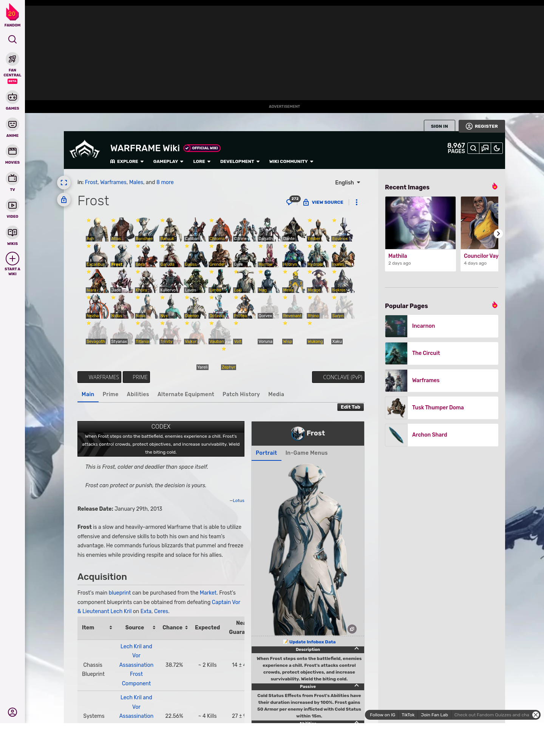Image resolution: width=544 pixels, height=756 pixels.
Task: Open the Incarnon popular page
Action: tap(442, 326)
